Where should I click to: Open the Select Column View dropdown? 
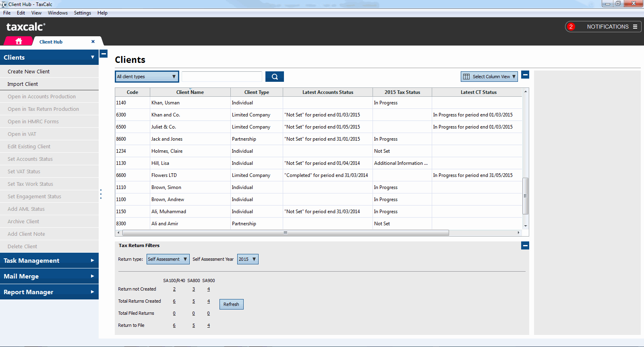[x=489, y=77]
